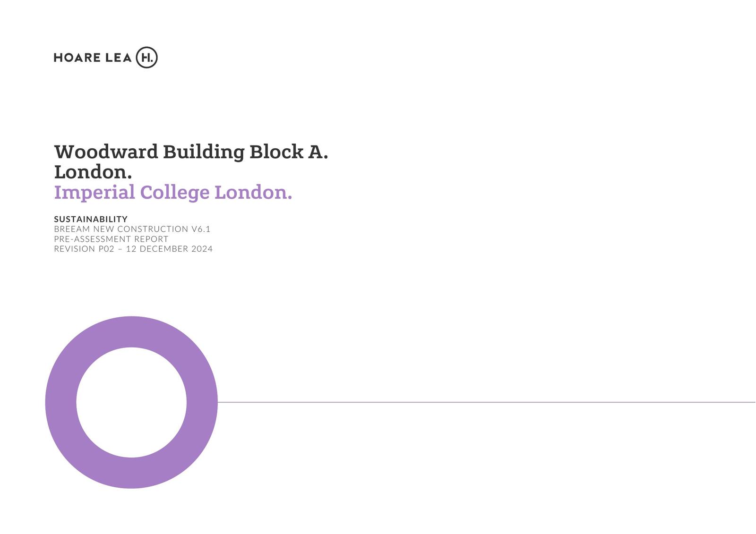The image size is (756, 534).
Task: Click the word HOARE in the wordmark
Action: click(77, 58)
